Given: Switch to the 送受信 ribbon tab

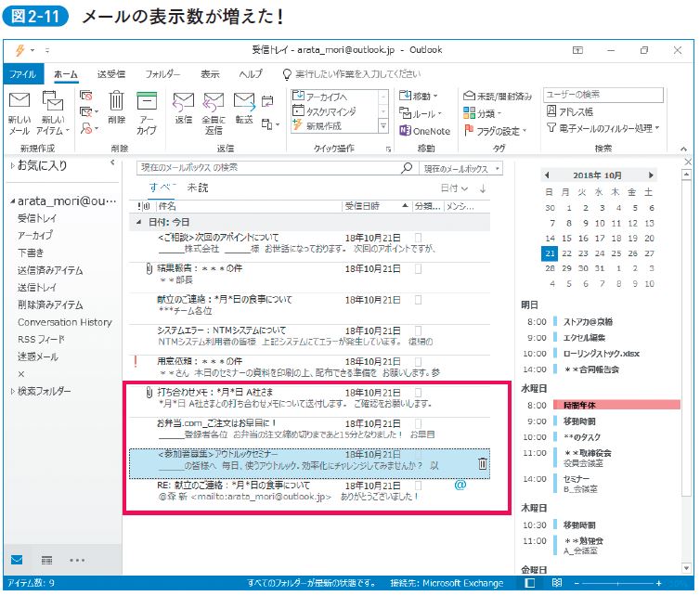Looking at the screenshot, I should [x=111, y=74].
